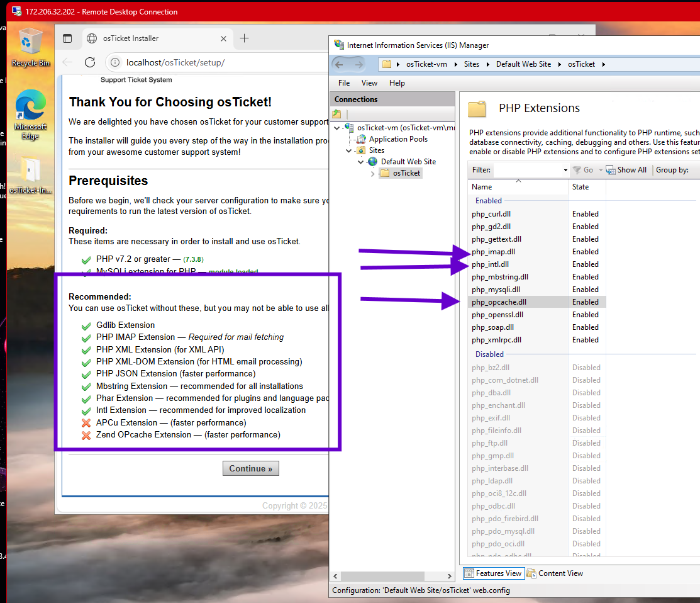Collapse the Disabled group header
The image size is (700, 603).
coord(489,354)
